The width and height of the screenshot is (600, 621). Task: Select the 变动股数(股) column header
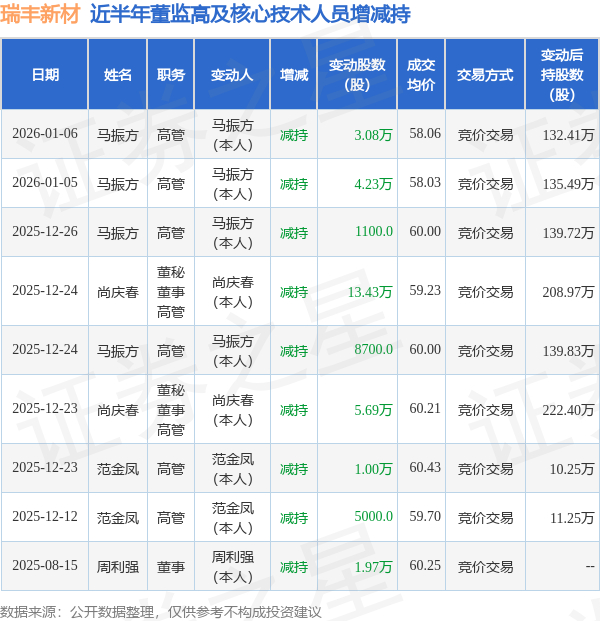tap(357, 74)
